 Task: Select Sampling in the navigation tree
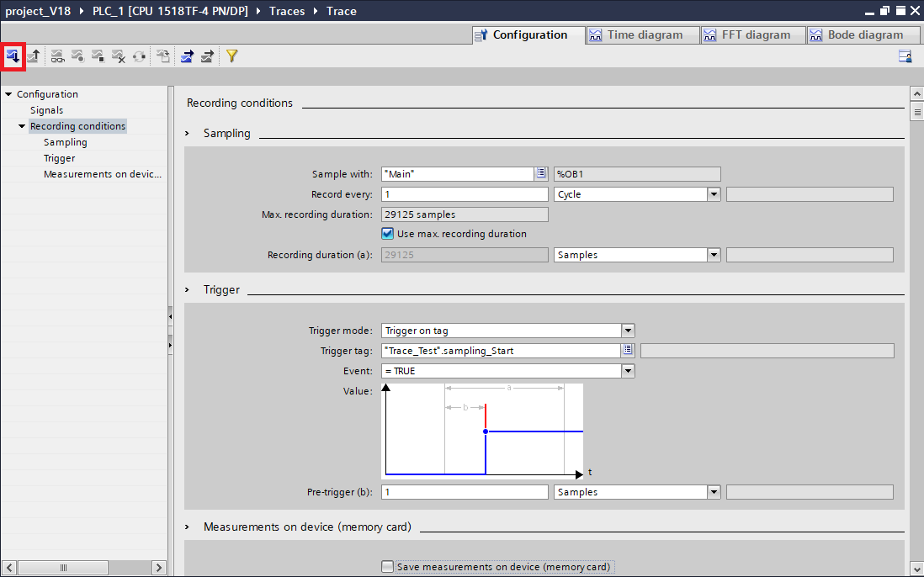point(66,142)
